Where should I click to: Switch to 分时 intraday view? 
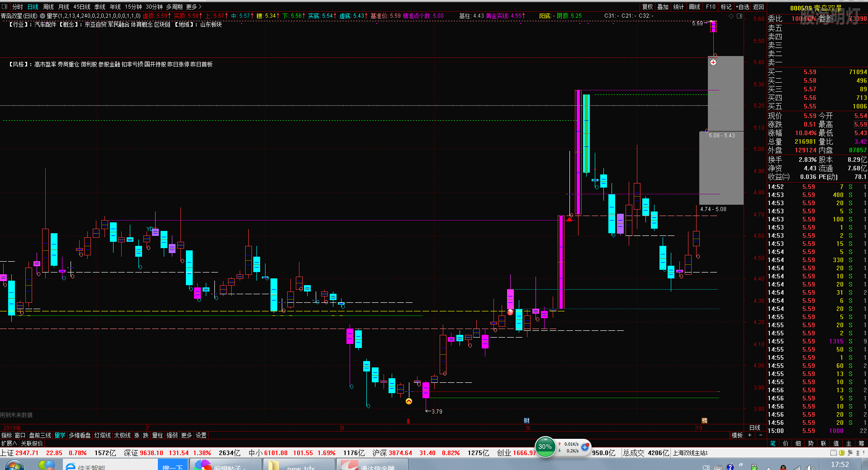(x=17, y=7)
